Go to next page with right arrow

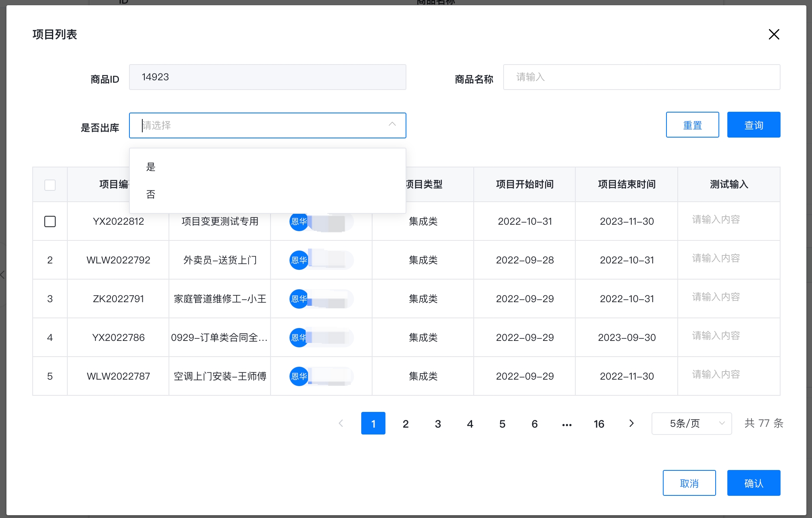click(x=631, y=423)
